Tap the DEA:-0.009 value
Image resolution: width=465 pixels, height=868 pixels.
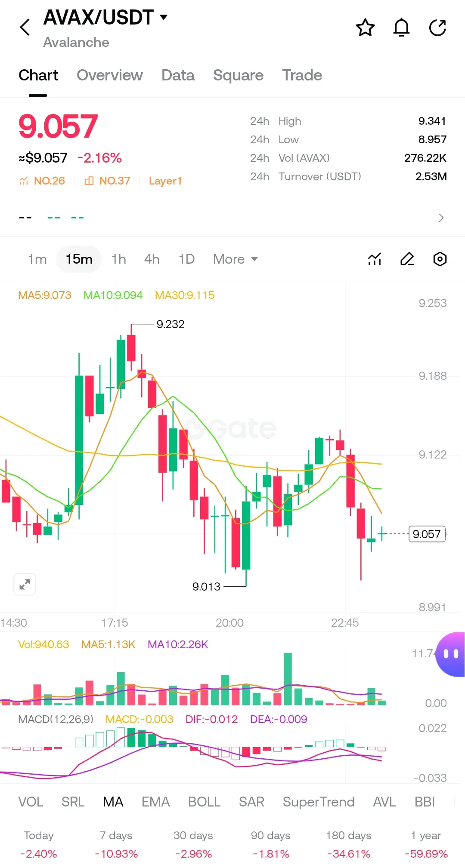279,719
